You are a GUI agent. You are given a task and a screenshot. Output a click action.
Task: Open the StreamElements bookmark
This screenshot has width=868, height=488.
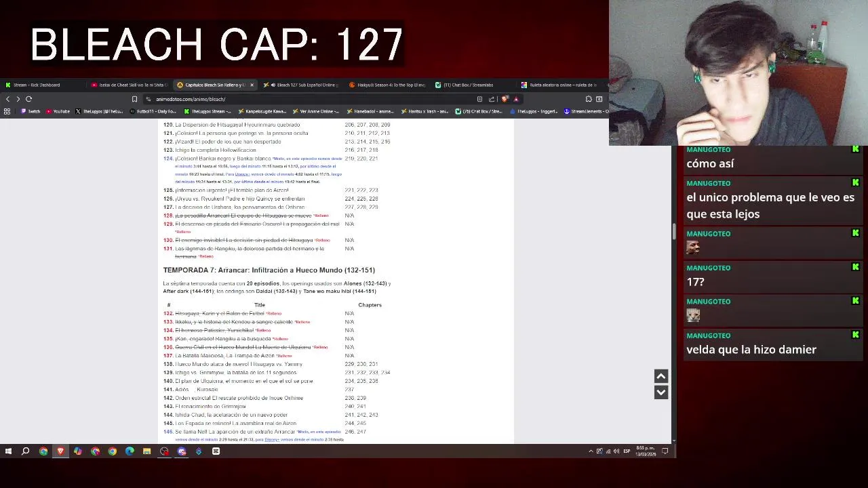point(586,111)
